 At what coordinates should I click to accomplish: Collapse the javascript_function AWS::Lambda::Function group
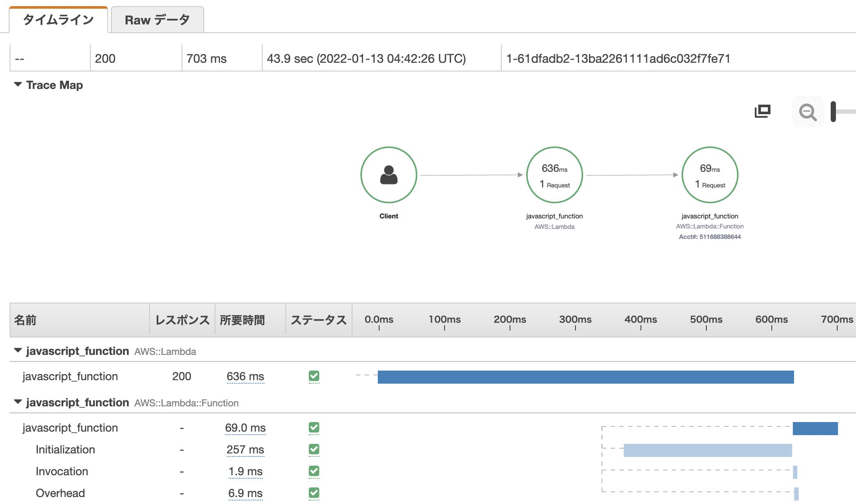point(18,402)
